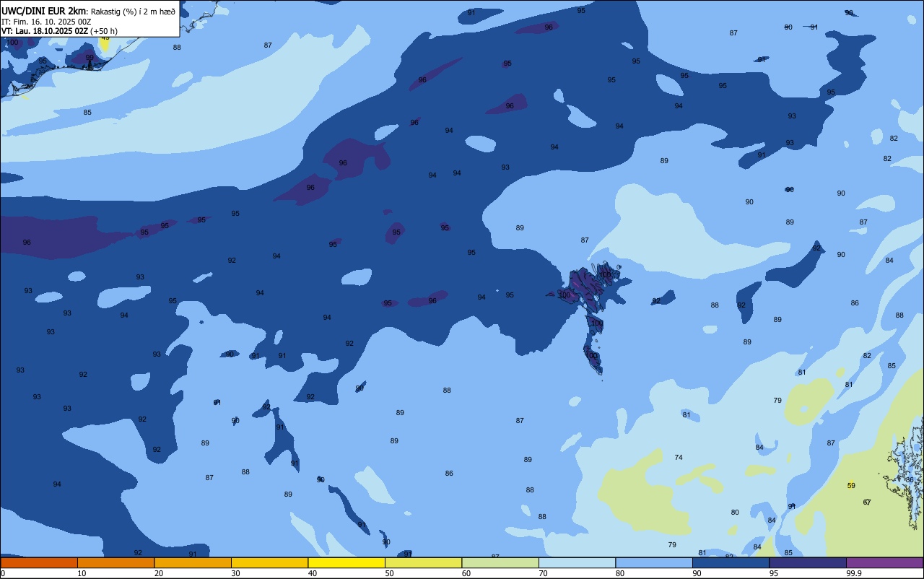Select the medium blue 80–90 legend swatch
924x579 pixels.
654,562
